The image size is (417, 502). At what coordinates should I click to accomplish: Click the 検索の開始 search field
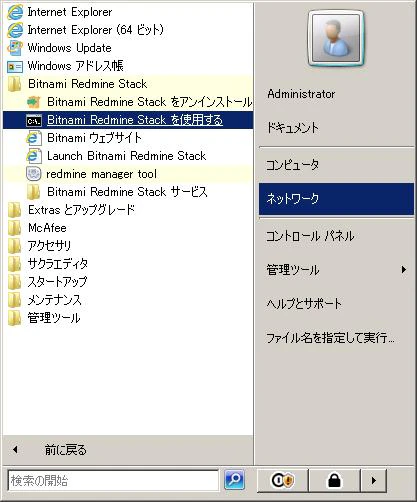point(113,480)
